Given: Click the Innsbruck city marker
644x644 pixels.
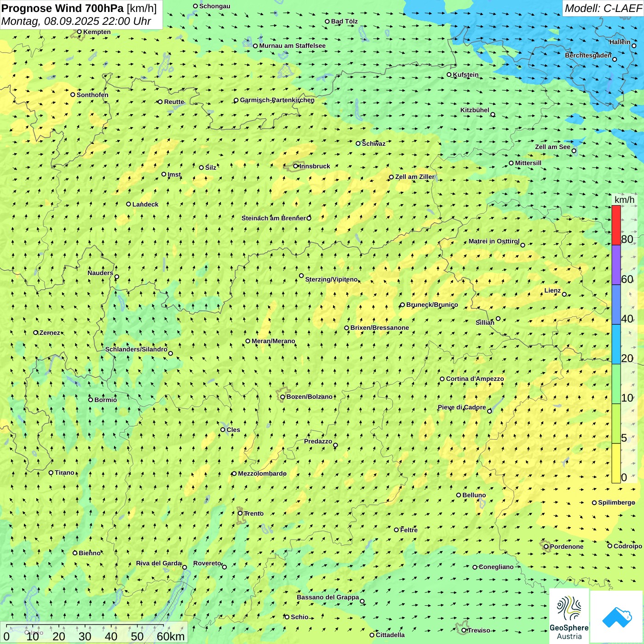Looking at the screenshot, I should (296, 166).
